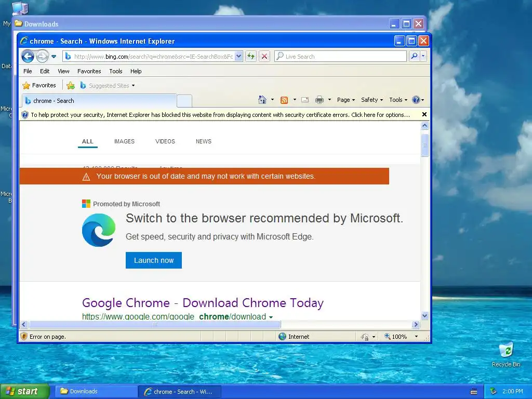
Task: Click the zoom level 100% button
Action: coord(395,337)
